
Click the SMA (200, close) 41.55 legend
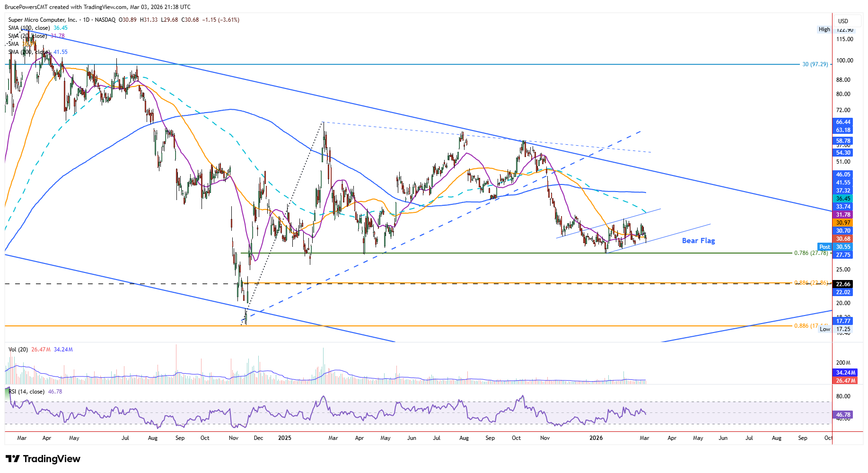(38, 52)
